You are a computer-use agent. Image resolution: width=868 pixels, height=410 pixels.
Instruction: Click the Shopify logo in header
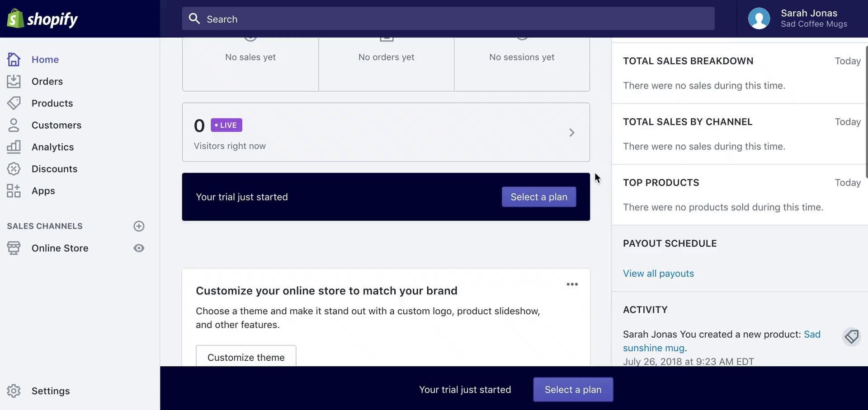click(x=42, y=19)
